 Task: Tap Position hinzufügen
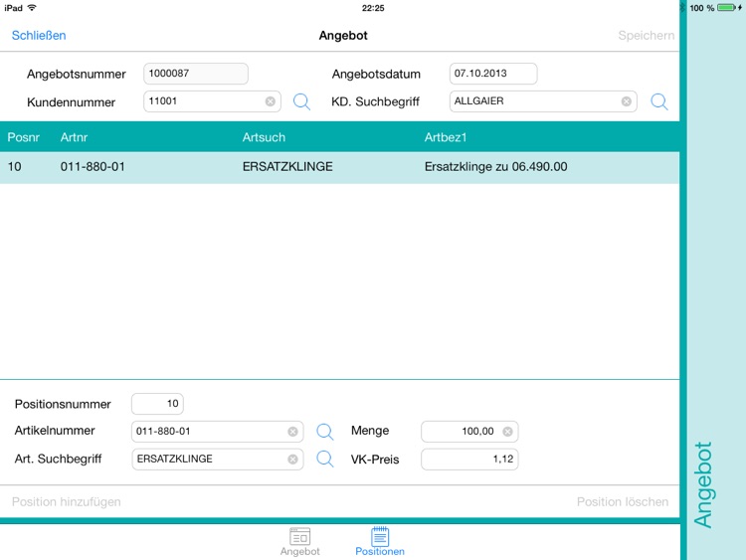click(x=67, y=502)
